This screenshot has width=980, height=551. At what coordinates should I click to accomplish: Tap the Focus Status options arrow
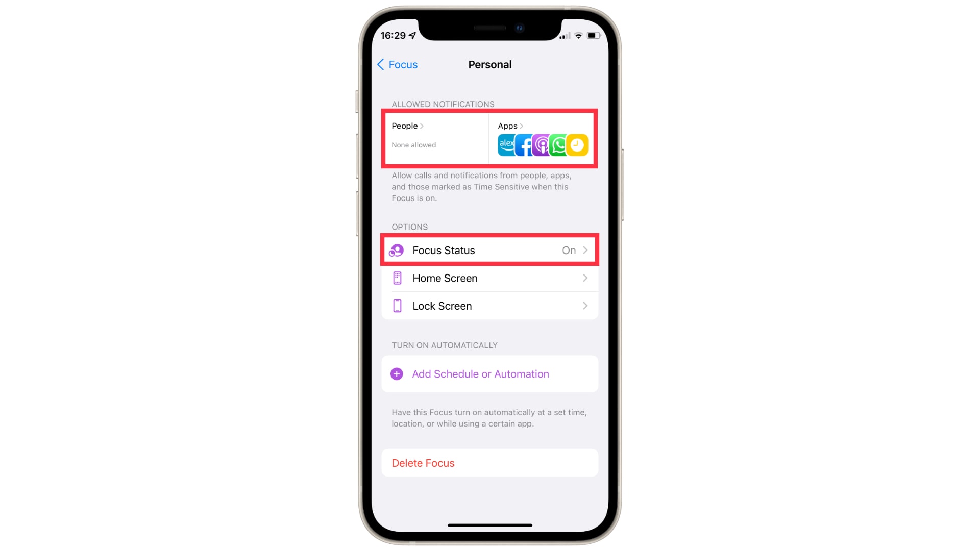pos(585,251)
